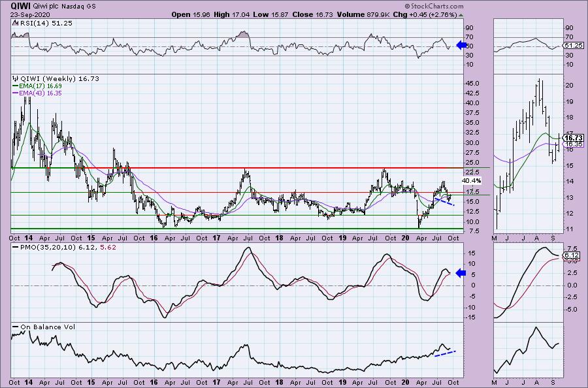The image size is (588, 388).
Task: Click the 51.25 RSI value tag on right
Action: coord(574,45)
